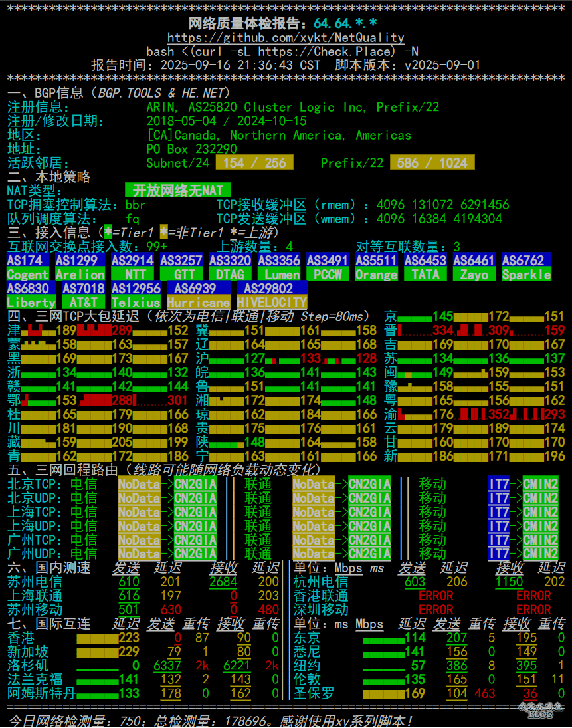Click the Prefix/22 value 586 / 1024
The width and height of the screenshot is (572, 728).
432,162
